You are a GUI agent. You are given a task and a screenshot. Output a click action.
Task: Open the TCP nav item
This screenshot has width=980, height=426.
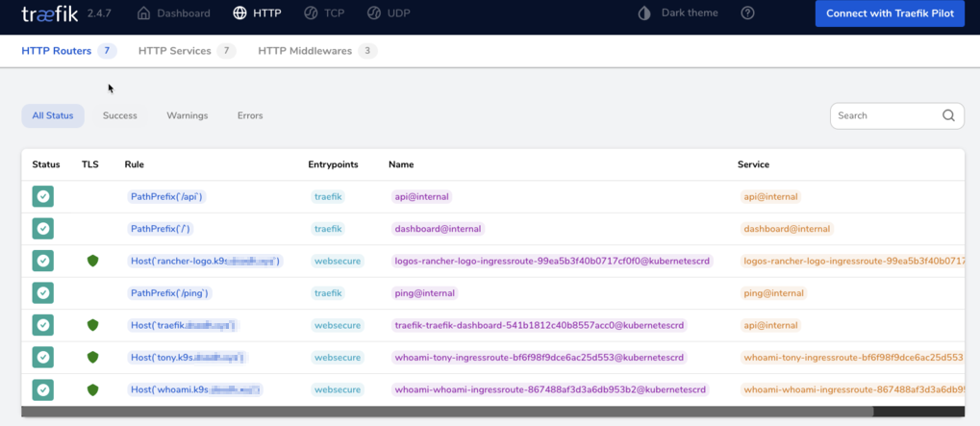(x=324, y=13)
